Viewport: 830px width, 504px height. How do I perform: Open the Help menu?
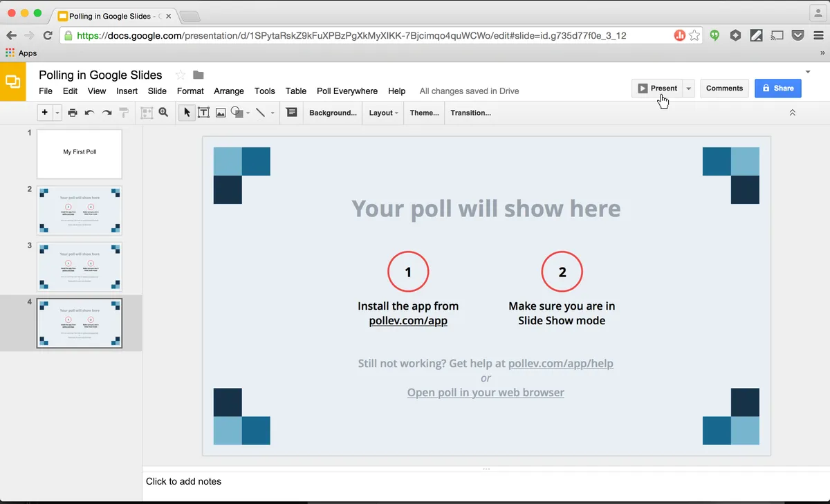397,91
